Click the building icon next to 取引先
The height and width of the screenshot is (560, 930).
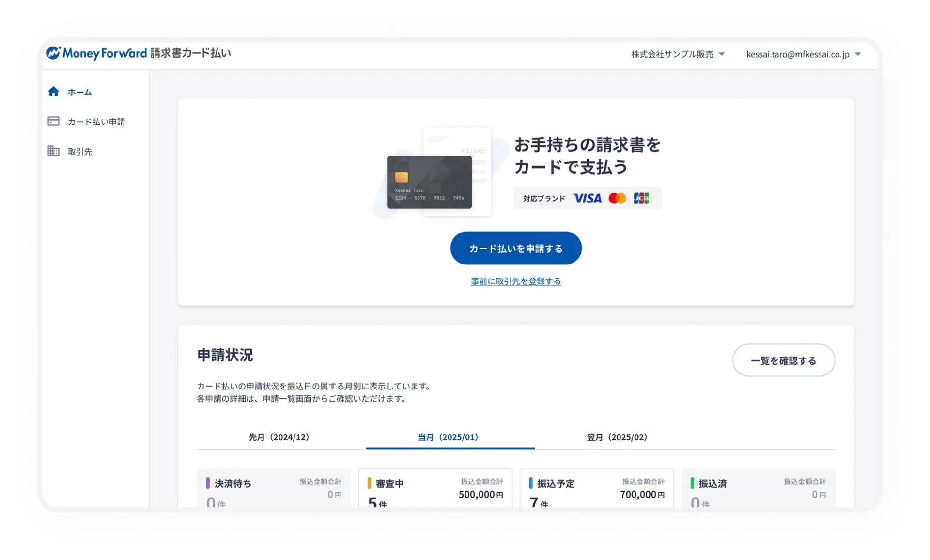(x=53, y=151)
